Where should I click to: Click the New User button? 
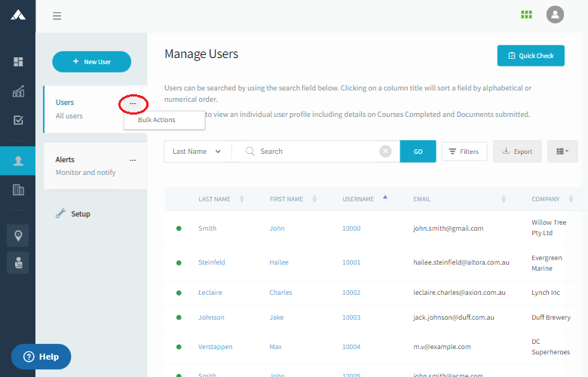[91, 62]
